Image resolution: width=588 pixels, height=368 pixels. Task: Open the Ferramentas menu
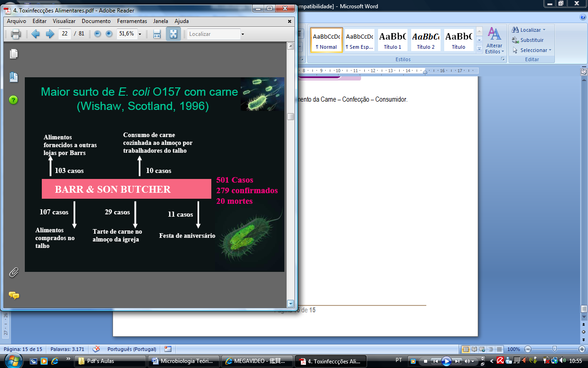pyautogui.click(x=132, y=21)
